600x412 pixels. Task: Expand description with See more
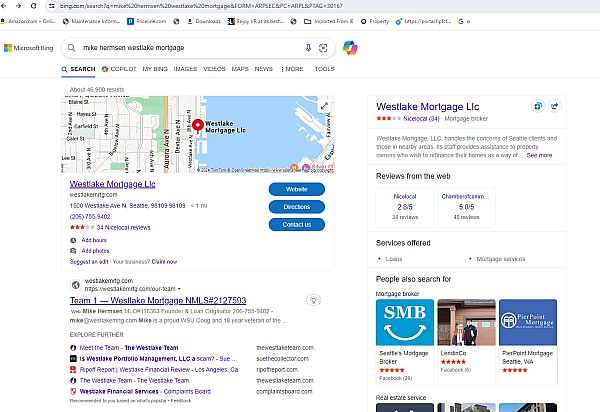(x=539, y=155)
